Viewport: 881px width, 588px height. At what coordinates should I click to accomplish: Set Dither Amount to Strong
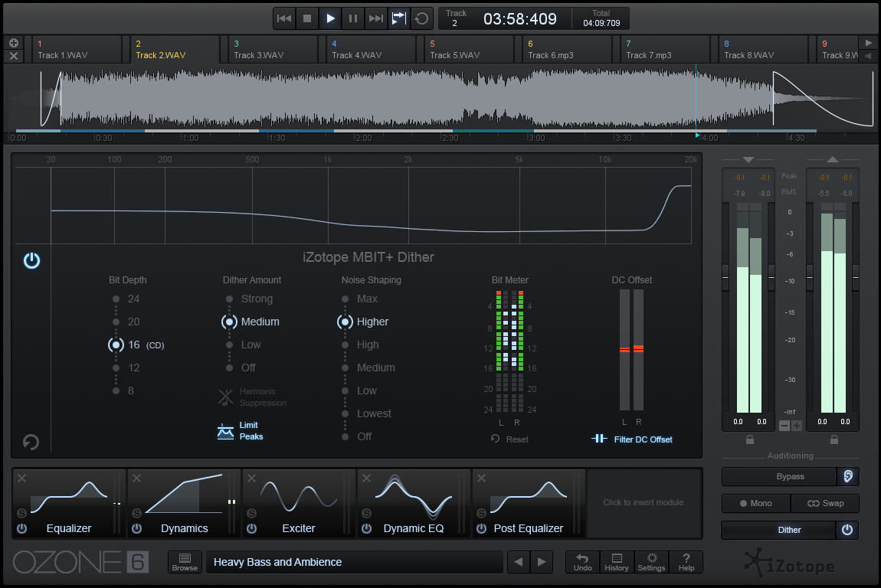tap(229, 299)
